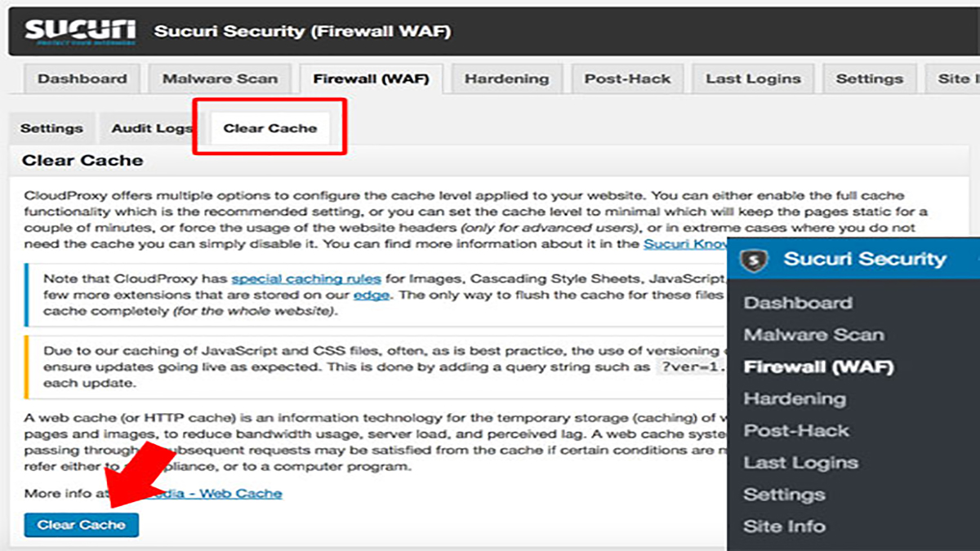Image resolution: width=980 pixels, height=551 pixels.
Task: Go to the Post-Hack tab
Action: pos(627,79)
